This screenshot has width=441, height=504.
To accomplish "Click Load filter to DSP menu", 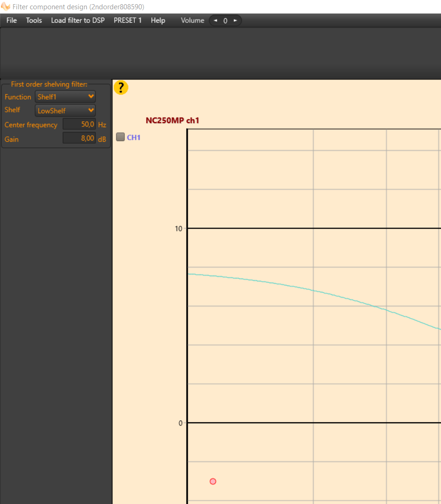I will pos(78,20).
